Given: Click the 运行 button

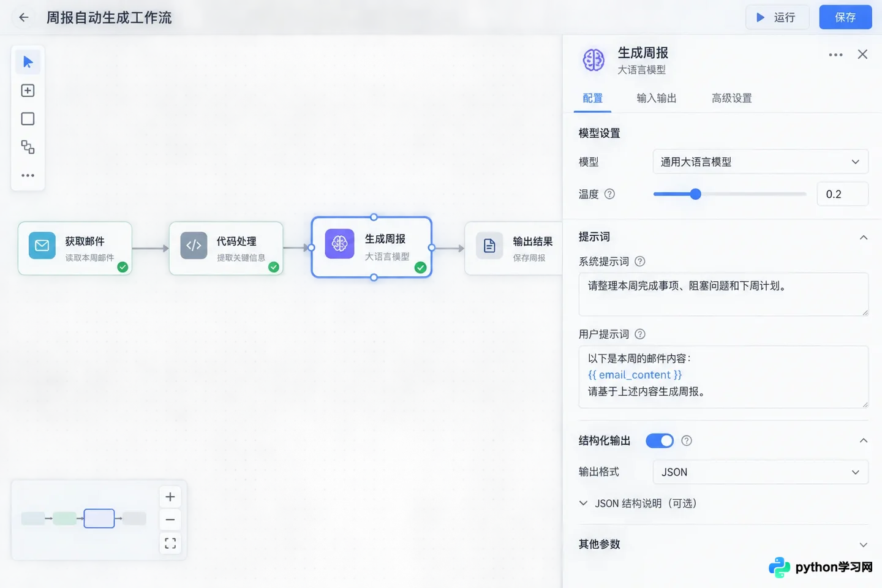Looking at the screenshot, I should 777,17.
